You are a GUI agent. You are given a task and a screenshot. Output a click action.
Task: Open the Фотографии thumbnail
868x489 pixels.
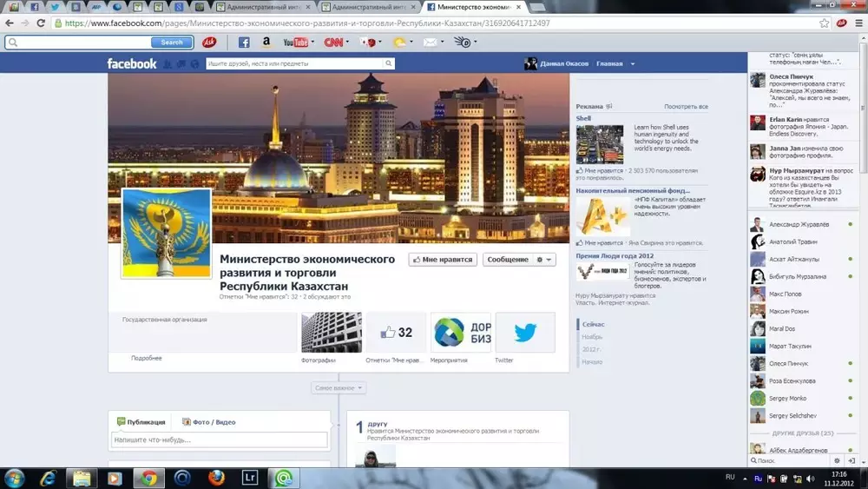[331, 333]
